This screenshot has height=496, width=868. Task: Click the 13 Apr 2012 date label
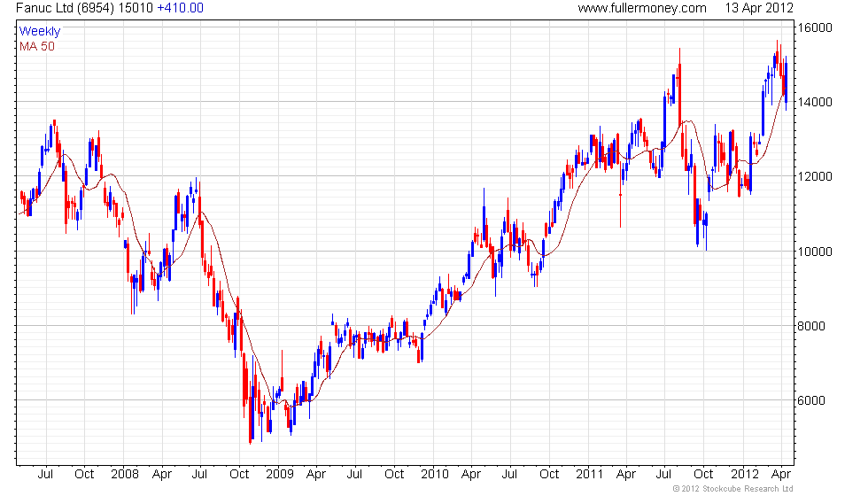click(759, 8)
